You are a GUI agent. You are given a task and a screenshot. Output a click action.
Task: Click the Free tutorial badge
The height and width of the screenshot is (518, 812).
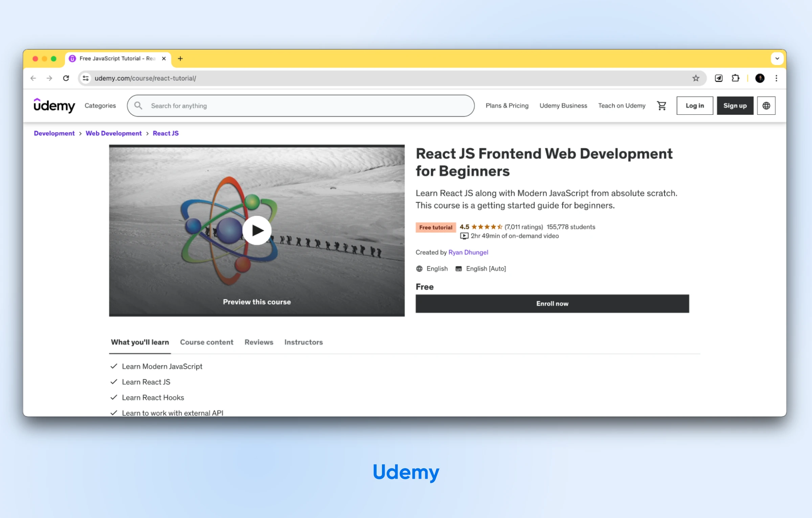[435, 228]
